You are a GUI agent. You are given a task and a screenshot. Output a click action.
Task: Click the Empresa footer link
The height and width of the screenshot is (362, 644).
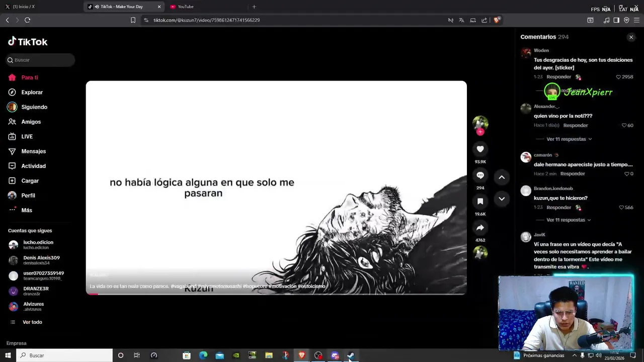(16, 343)
